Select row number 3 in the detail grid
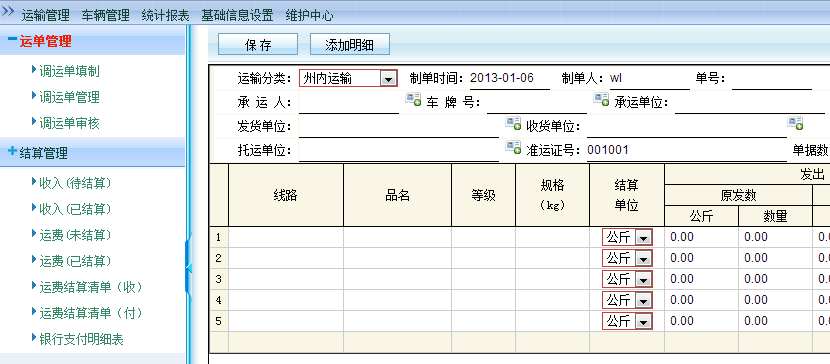This screenshot has height=364, width=830. (x=219, y=279)
